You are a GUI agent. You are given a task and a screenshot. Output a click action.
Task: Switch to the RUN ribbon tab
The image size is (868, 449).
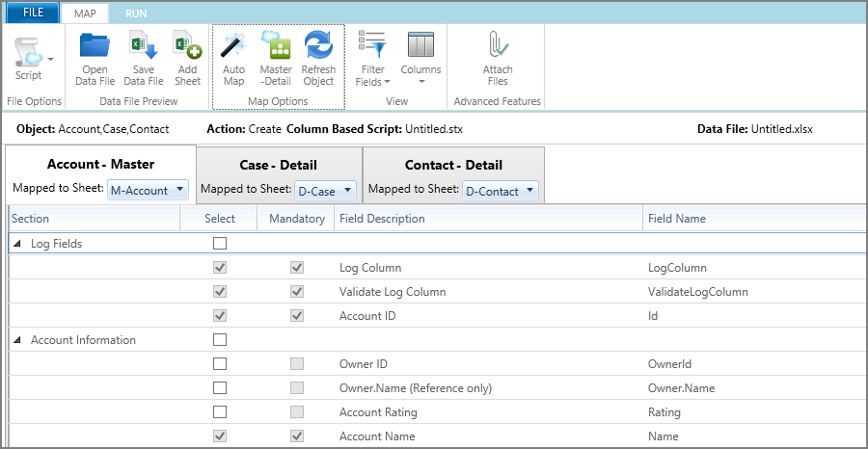click(136, 13)
